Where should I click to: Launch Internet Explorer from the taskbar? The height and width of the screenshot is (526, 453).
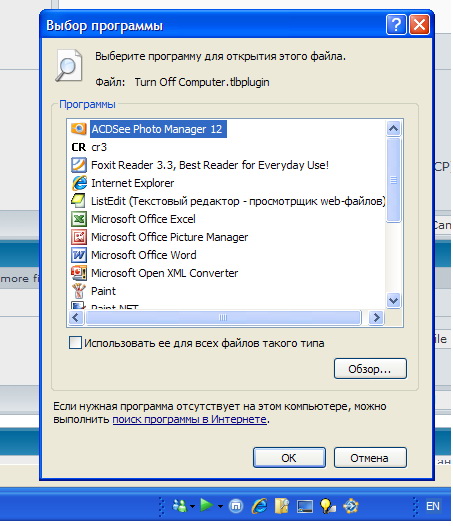pos(259,506)
